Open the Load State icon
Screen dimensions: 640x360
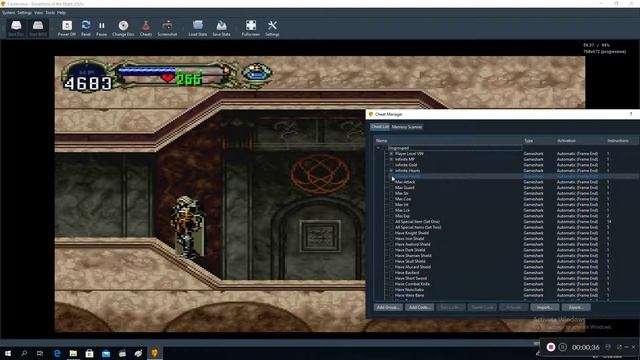pyautogui.click(x=198, y=28)
